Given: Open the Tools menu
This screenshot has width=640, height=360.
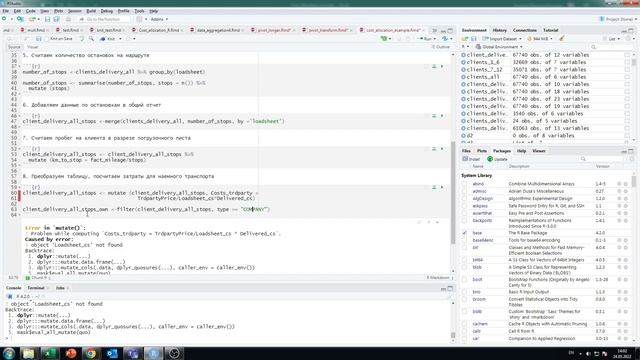Looking at the screenshot, I should [139, 11].
